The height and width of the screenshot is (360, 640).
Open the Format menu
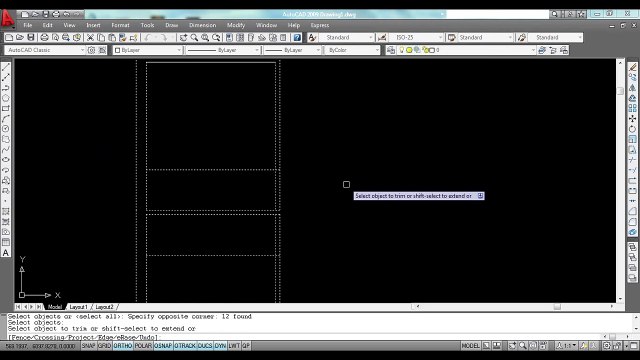(120, 25)
